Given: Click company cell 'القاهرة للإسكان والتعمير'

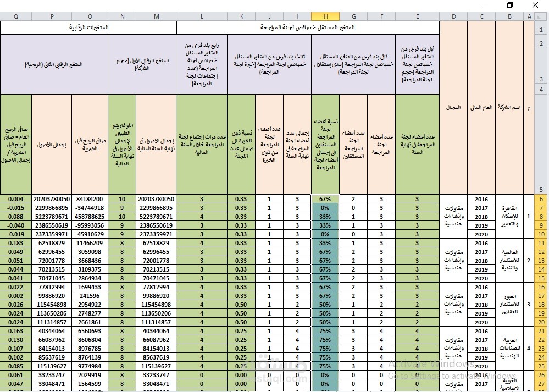Looking at the screenshot, I should [x=509, y=217].
